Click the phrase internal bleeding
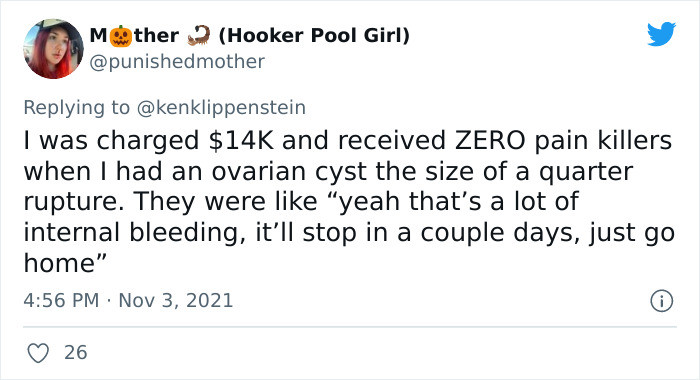The image size is (700, 380). (x=134, y=233)
